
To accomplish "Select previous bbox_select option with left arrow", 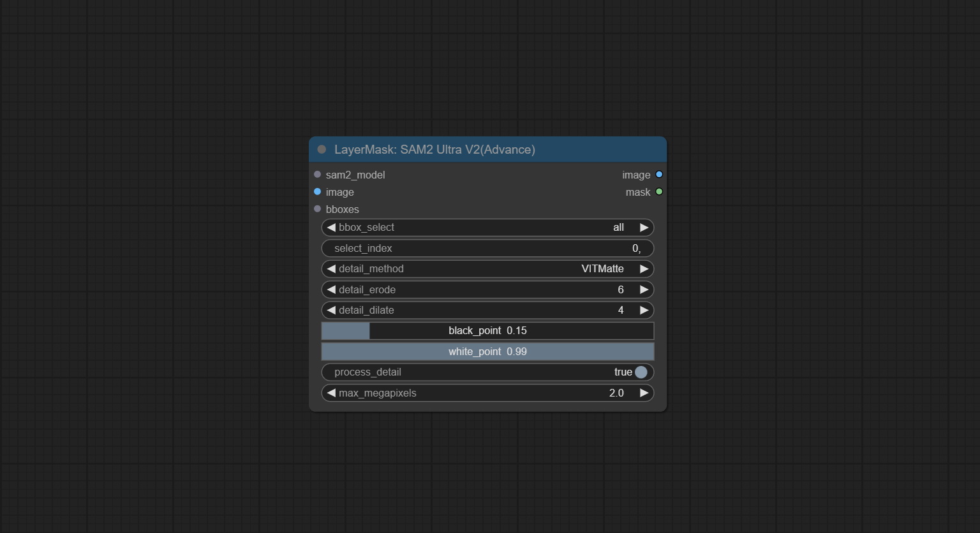I will click(x=331, y=228).
